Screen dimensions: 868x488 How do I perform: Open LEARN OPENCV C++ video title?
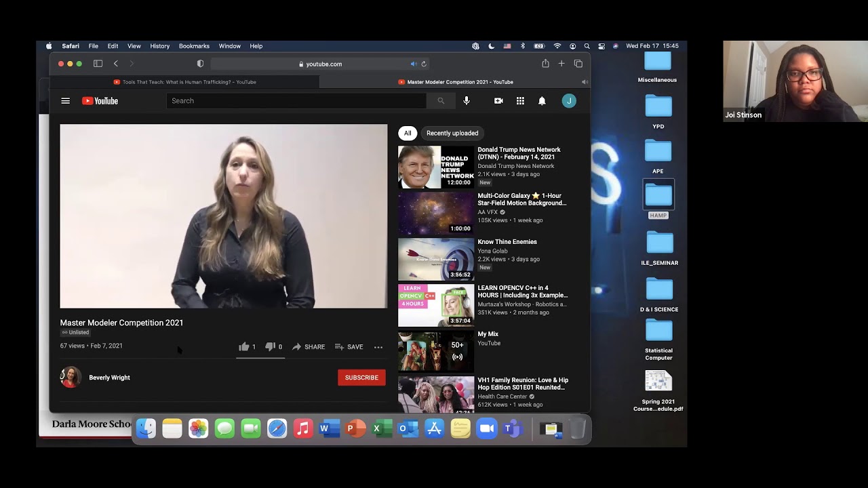[x=523, y=291]
